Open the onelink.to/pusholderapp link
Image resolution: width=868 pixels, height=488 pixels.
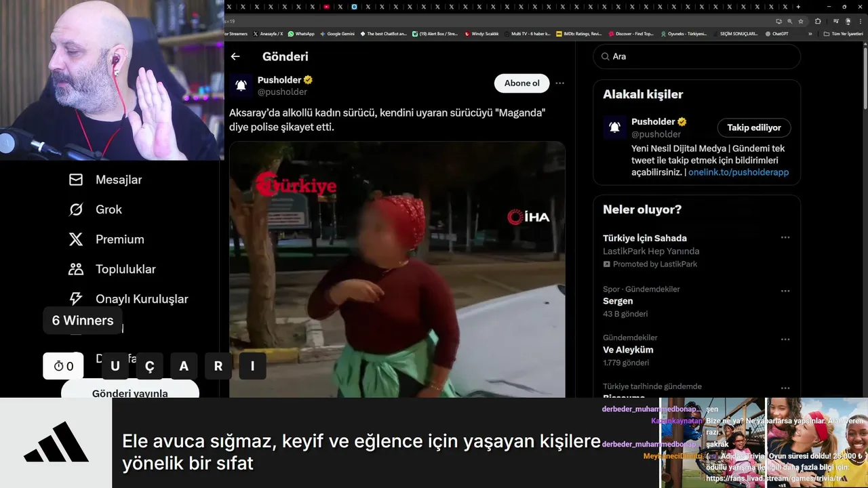[738, 172]
